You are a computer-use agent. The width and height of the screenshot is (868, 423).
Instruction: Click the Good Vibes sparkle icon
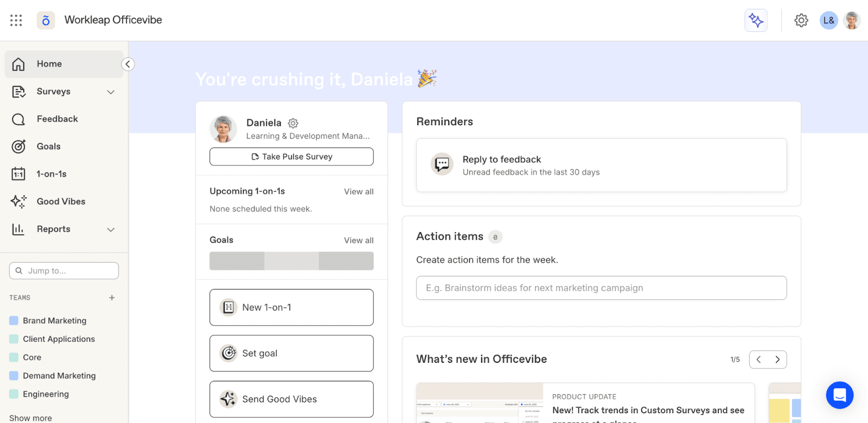pos(18,202)
